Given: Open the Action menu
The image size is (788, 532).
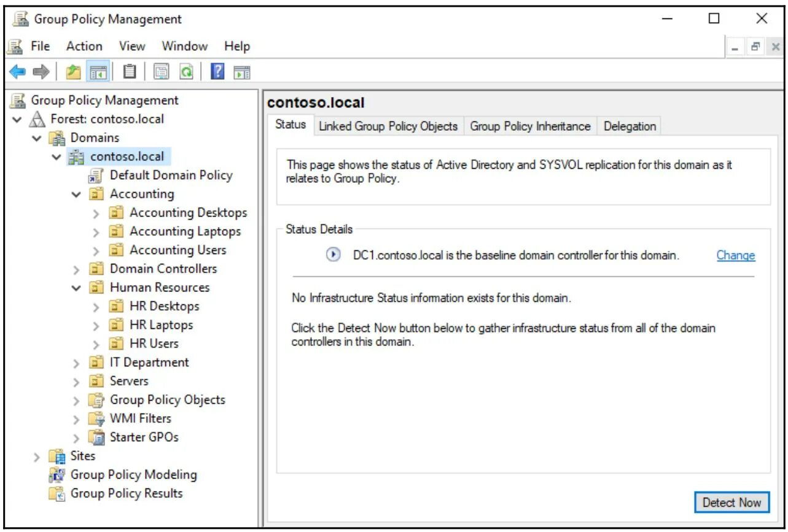Looking at the screenshot, I should pyautogui.click(x=85, y=46).
